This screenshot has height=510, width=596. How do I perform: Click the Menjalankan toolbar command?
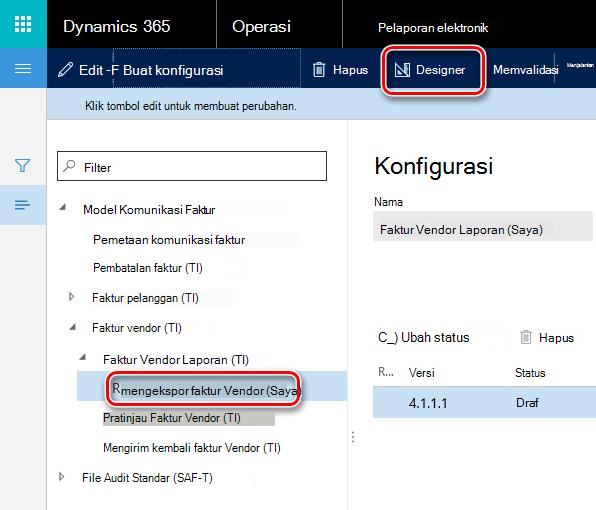[580, 65]
